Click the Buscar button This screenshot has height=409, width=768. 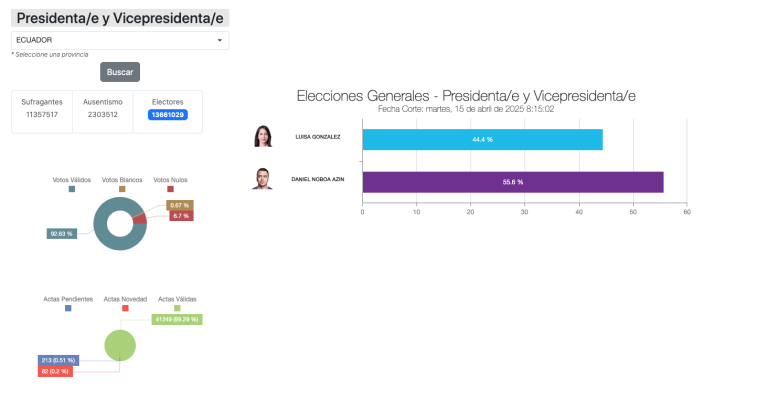click(120, 72)
